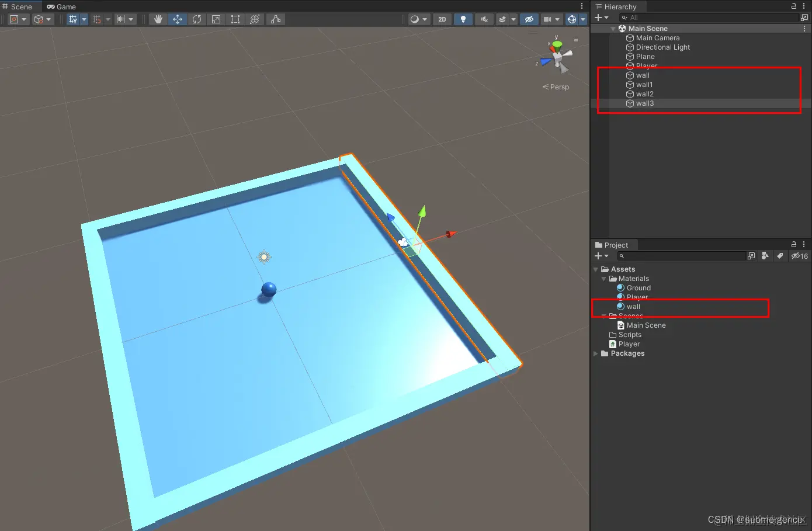Toggle hidden packages visibility showing 16
Image resolution: width=812 pixels, height=531 pixels.
(x=800, y=256)
